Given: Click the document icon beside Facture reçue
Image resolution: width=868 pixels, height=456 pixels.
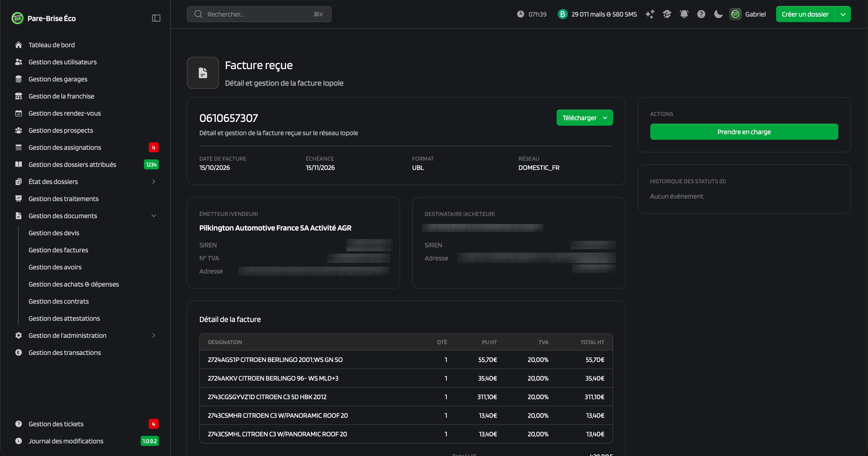Looking at the screenshot, I should 203,73.
